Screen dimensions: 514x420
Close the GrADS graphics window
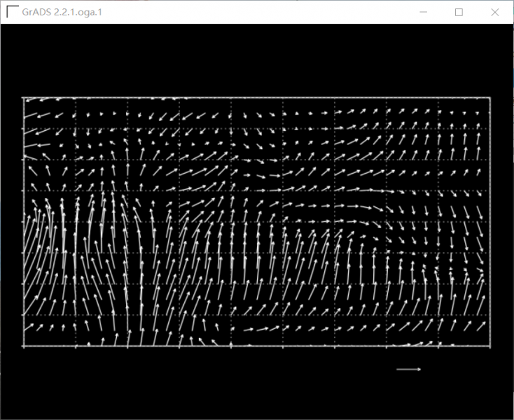[x=495, y=12]
